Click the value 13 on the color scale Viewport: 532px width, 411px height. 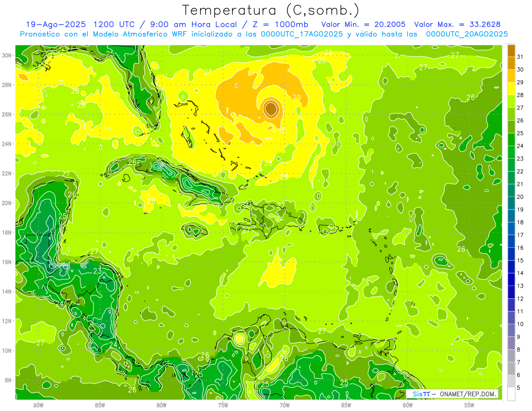(520, 286)
